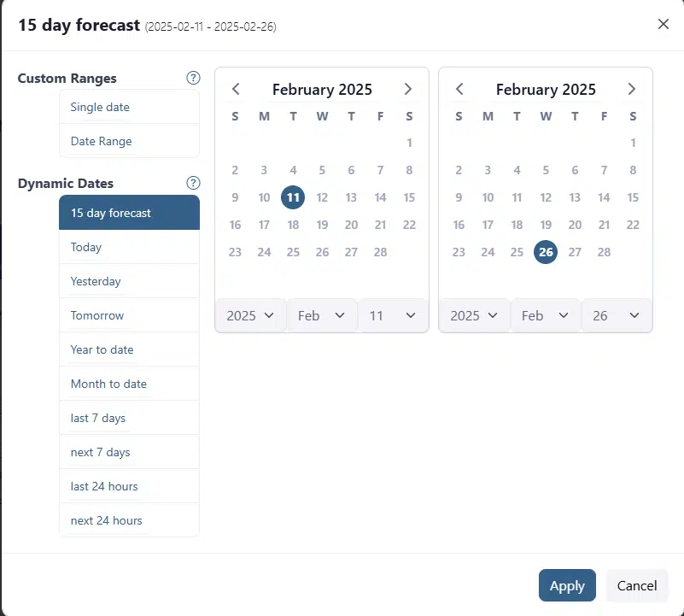Go to next month in right calendar

click(x=632, y=89)
